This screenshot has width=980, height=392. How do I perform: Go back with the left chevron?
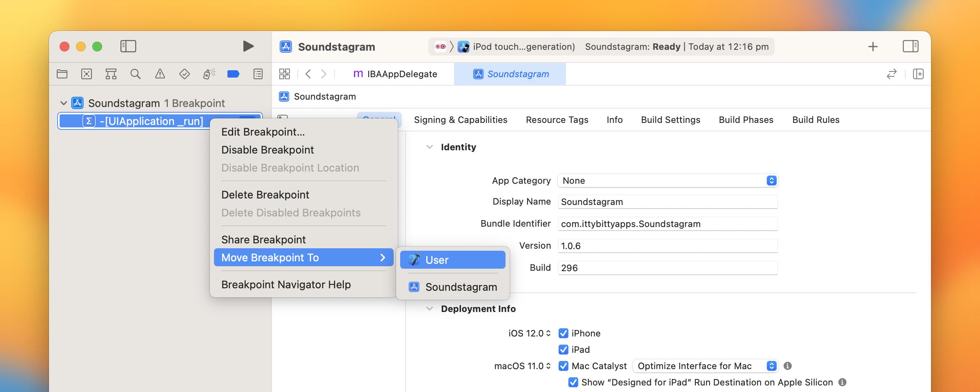pos(308,74)
